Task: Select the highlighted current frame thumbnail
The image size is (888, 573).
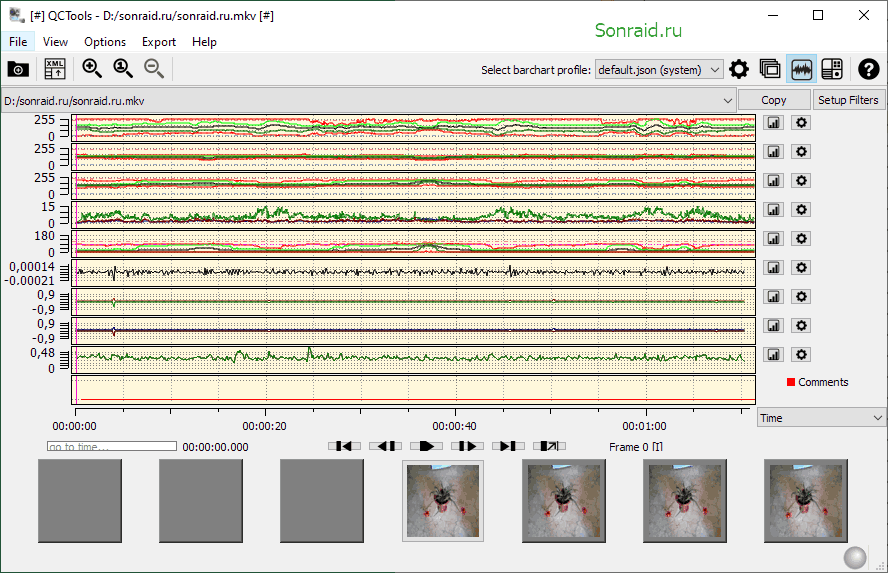Action: pos(443,501)
